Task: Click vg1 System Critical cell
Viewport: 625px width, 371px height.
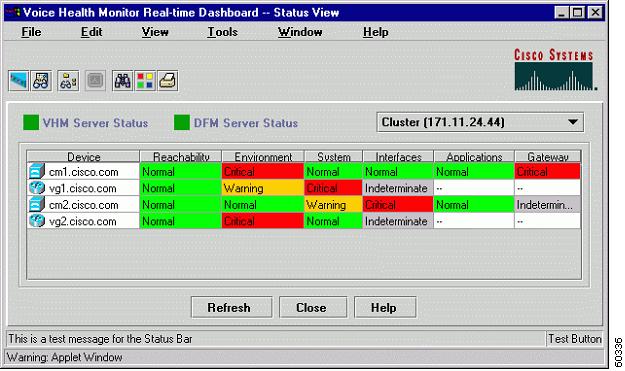Action: click(333, 188)
